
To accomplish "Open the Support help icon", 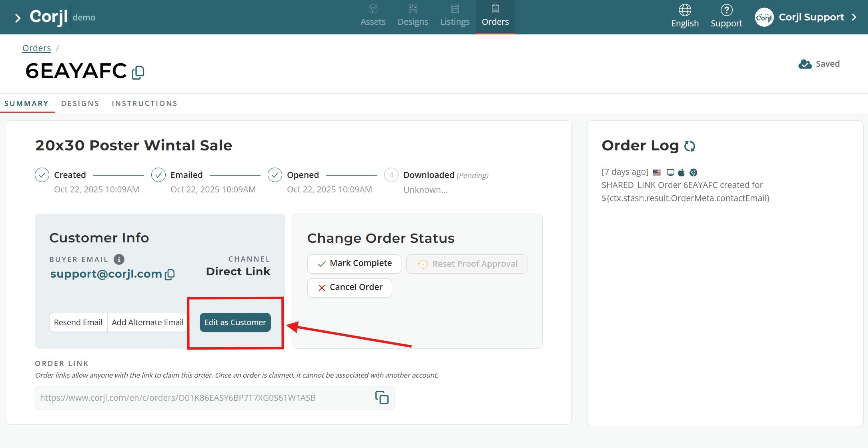I will (726, 16).
